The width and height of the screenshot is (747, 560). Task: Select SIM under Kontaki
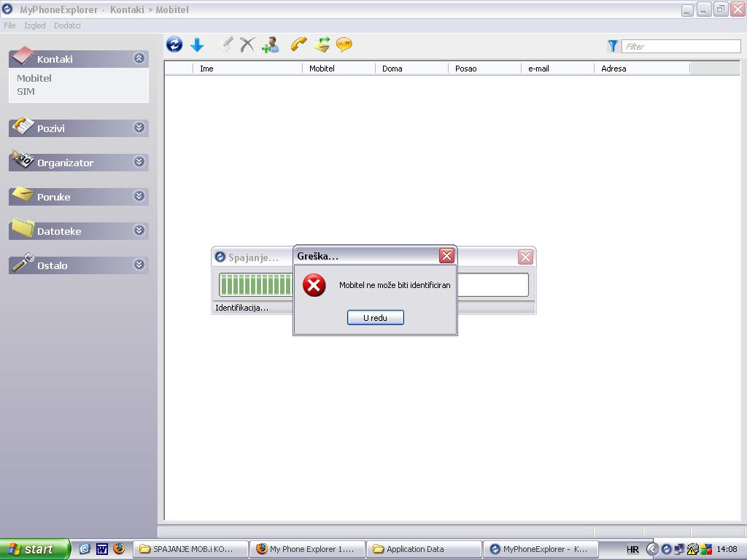[x=26, y=91]
